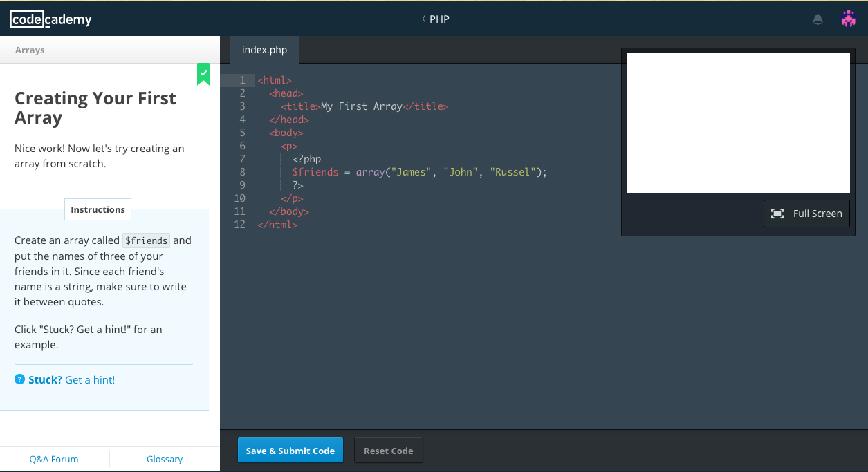The width and height of the screenshot is (868, 472).
Task: Click line number 1 in the gutter
Action: point(242,80)
